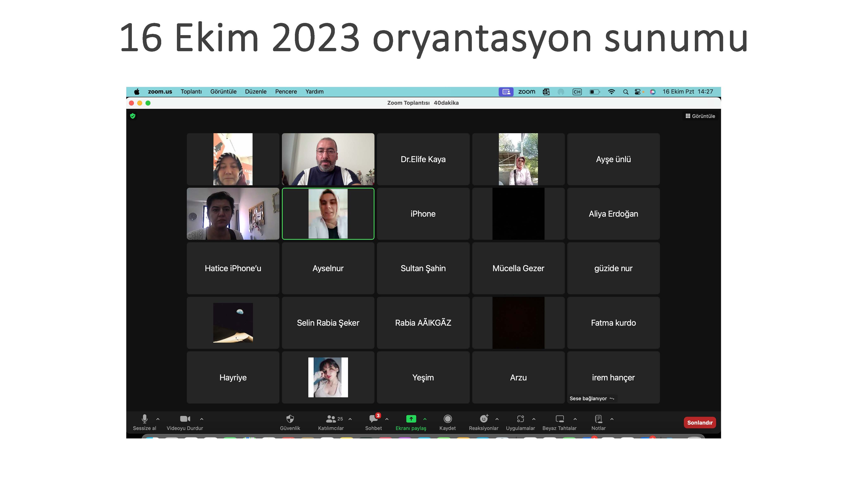Open video options arrow beside Videoyu Durdur
The width and height of the screenshot is (868, 488).
(x=201, y=419)
